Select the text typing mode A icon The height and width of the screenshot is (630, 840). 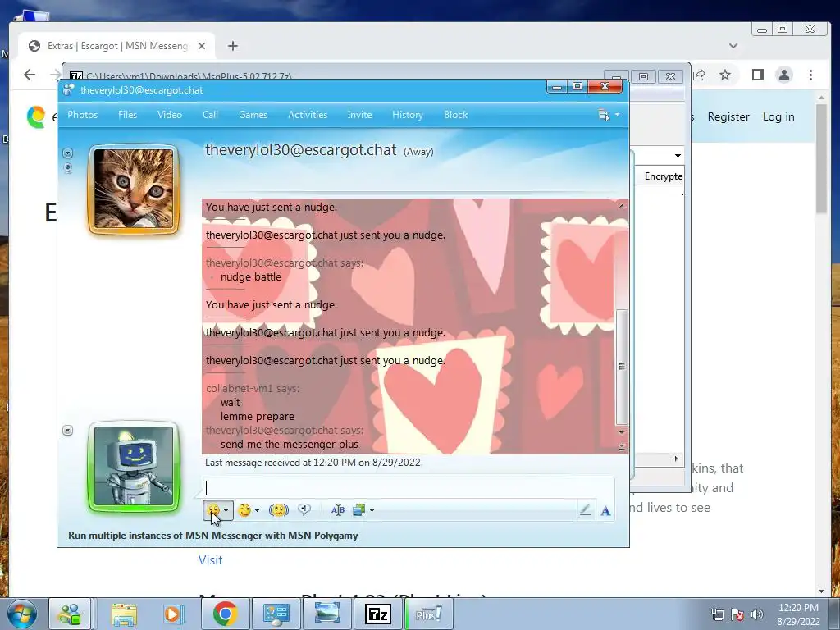click(x=605, y=511)
